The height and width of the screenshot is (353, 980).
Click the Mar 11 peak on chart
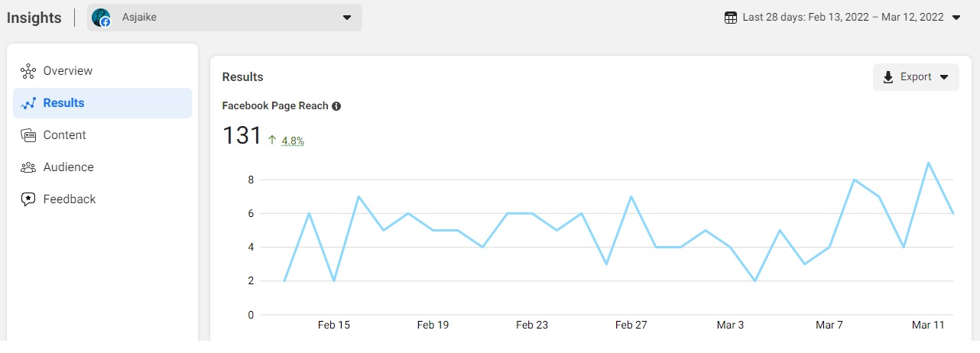coord(928,163)
